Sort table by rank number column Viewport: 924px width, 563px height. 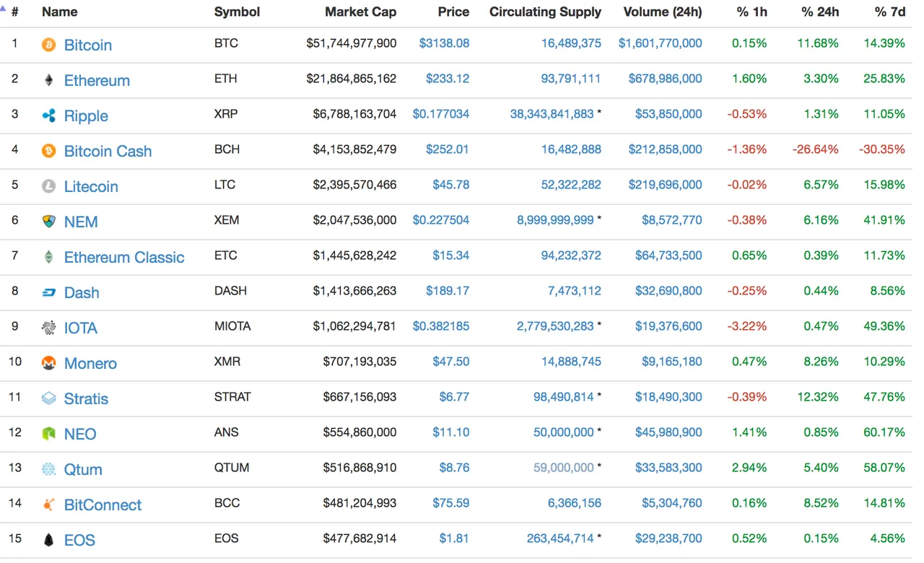[x=15, y=12]
